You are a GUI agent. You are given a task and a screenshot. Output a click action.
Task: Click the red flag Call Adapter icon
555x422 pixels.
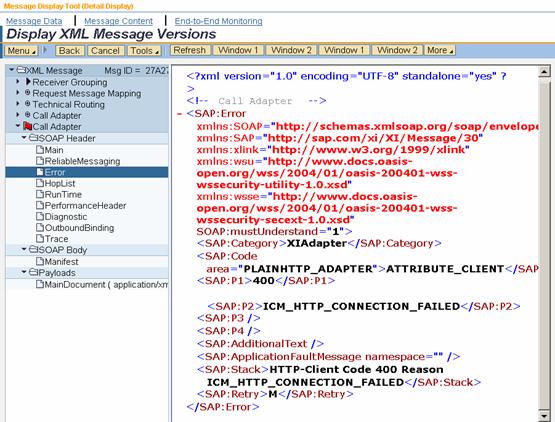tap(27, 126)
